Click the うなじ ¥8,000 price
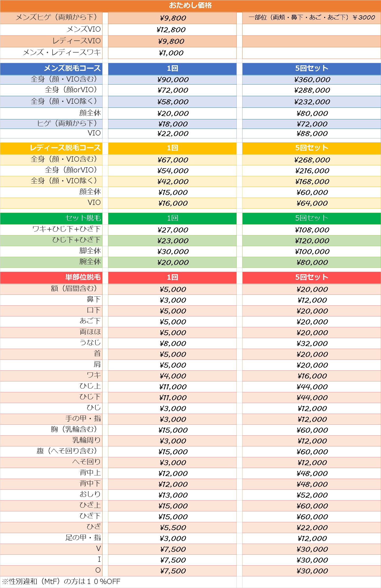The height and width of the screenshot is (588, 381). coord(173,344)
